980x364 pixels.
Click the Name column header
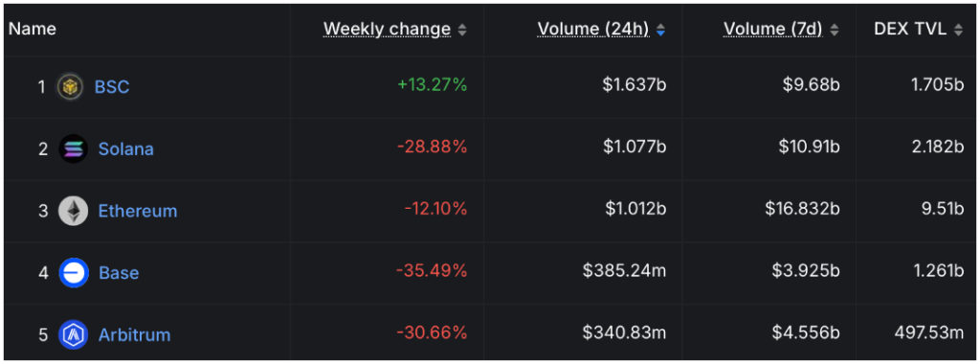click(32, 29)
